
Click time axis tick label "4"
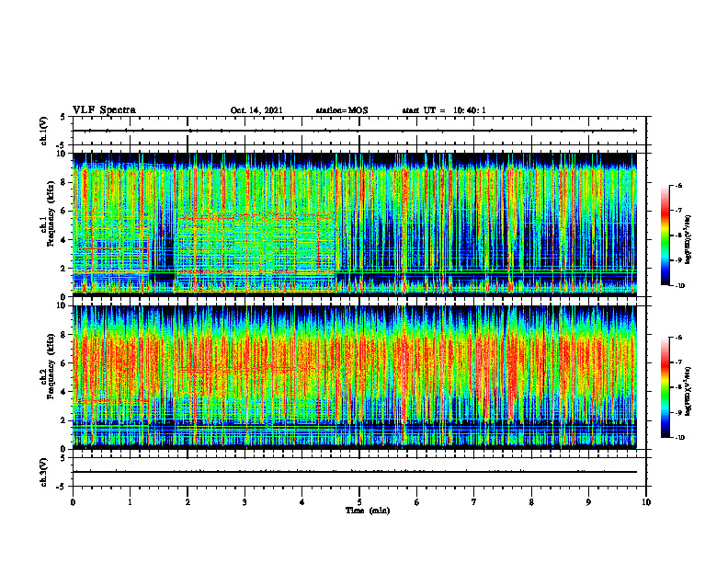(302, 502)
